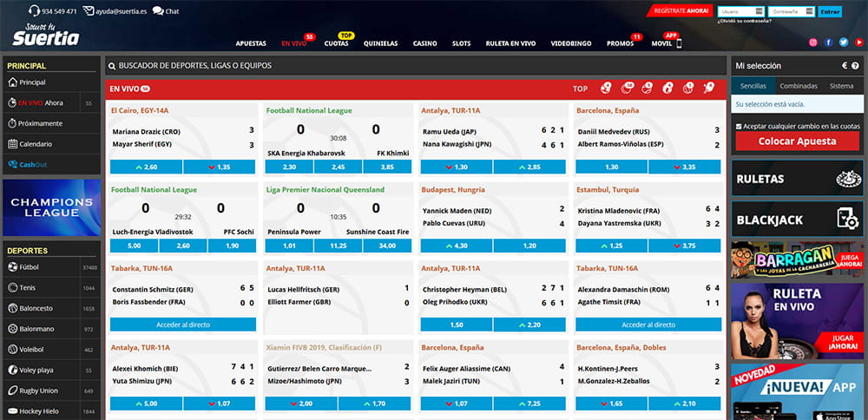This screenshot has height=420, width=868.
Task: Select 3,85 odds for FK Khimki
Action: pyautogui.click(x=387, y=167)
